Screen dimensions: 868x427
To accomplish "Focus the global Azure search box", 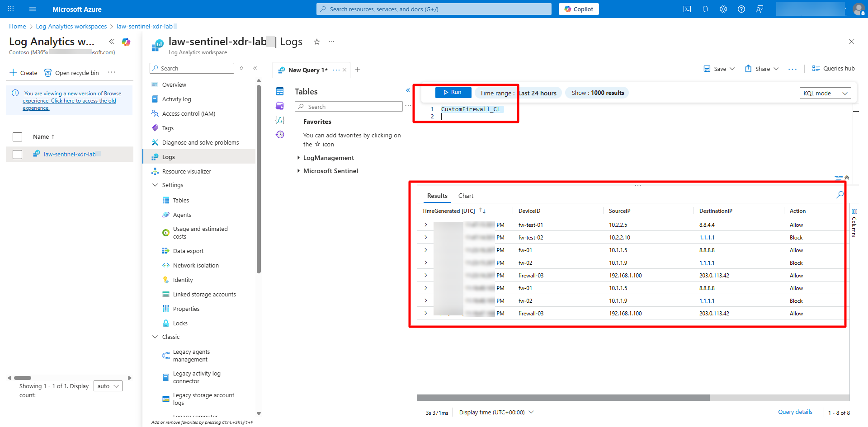I will 434,9.
